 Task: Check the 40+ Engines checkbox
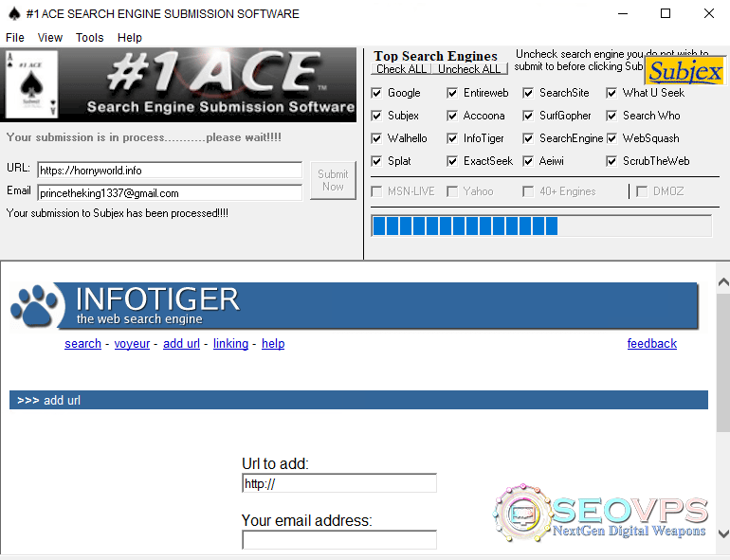click(528, 191)
